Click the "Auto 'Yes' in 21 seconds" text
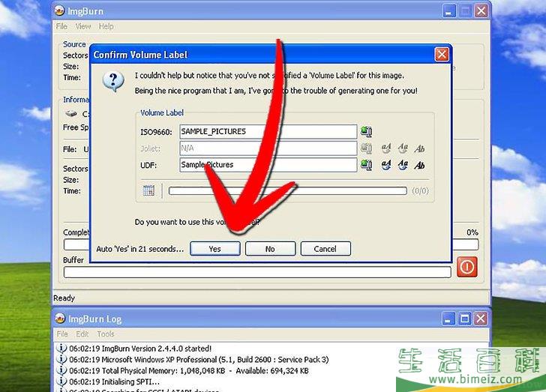546x392 pixels. [140, 249]
